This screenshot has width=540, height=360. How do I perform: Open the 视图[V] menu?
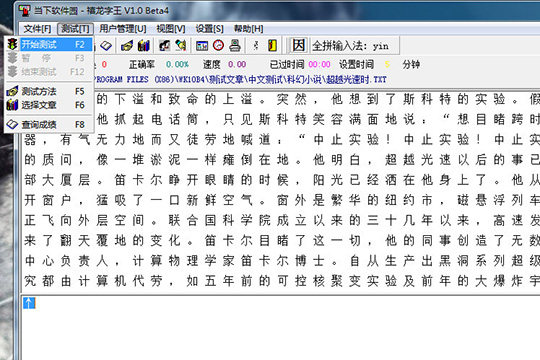coord(171,29)
